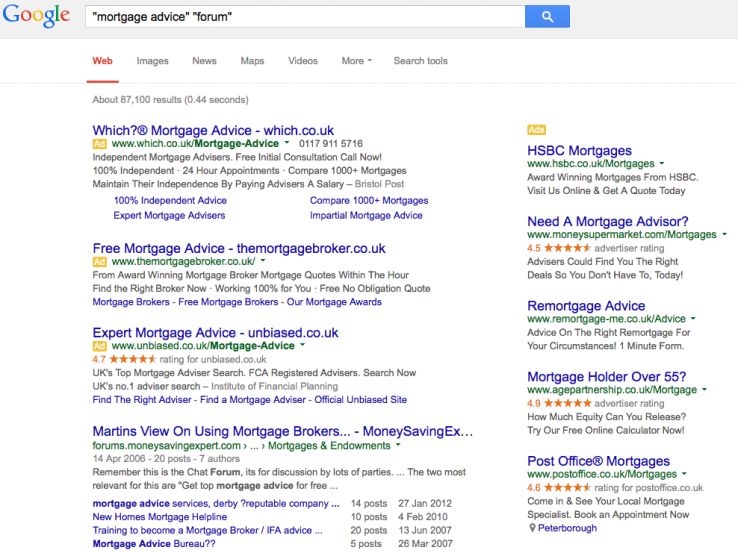
Task: Click the yellow Ad badge under Which? Mortgage Advice
Action: pyautogui.click(x=99, y=144)
